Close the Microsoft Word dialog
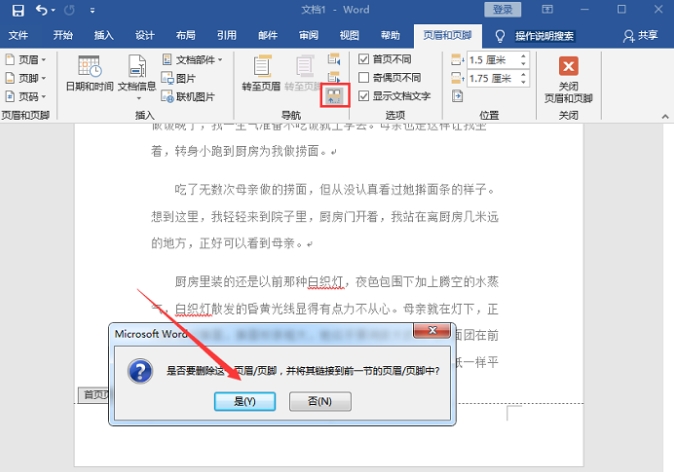674x472 pixels. [432, 330]
